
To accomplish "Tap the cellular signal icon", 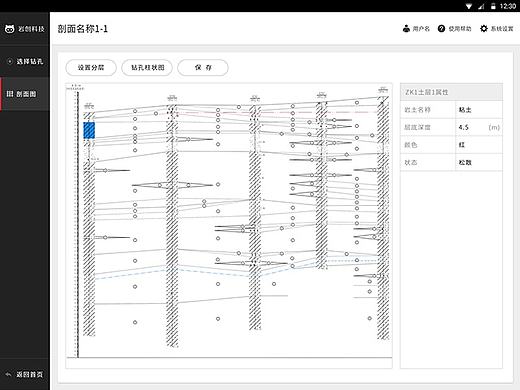I will (x=481, y=6).
